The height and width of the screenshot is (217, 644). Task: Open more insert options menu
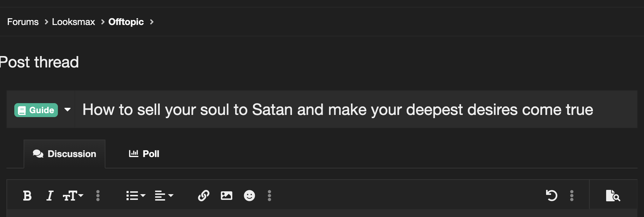click(269, 196)
